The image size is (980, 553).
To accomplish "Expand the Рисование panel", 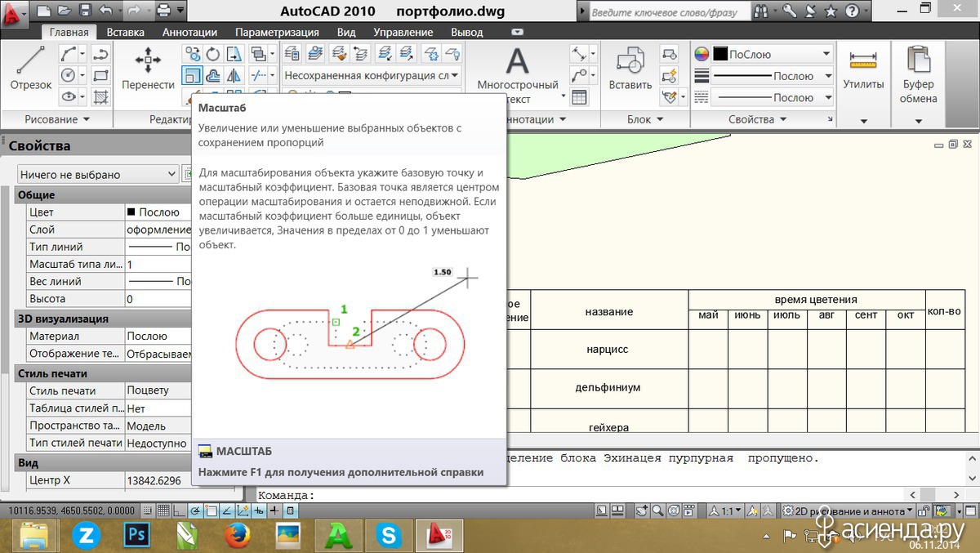I will point(56,119).
